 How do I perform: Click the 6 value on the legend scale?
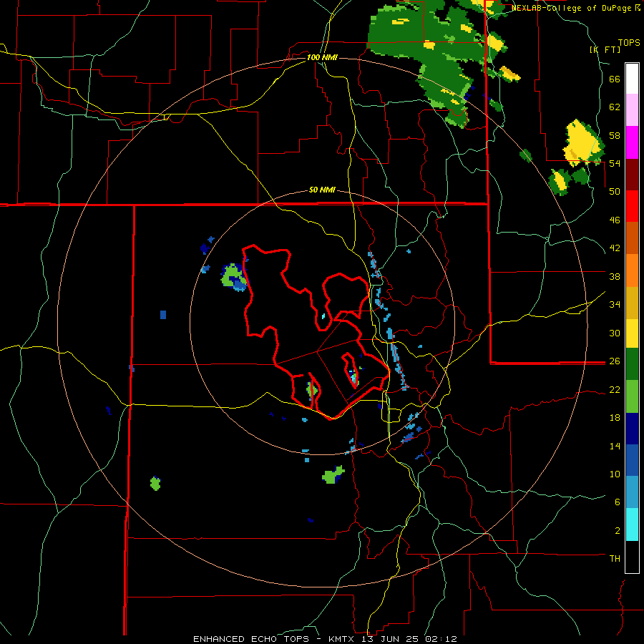point(618,502)
